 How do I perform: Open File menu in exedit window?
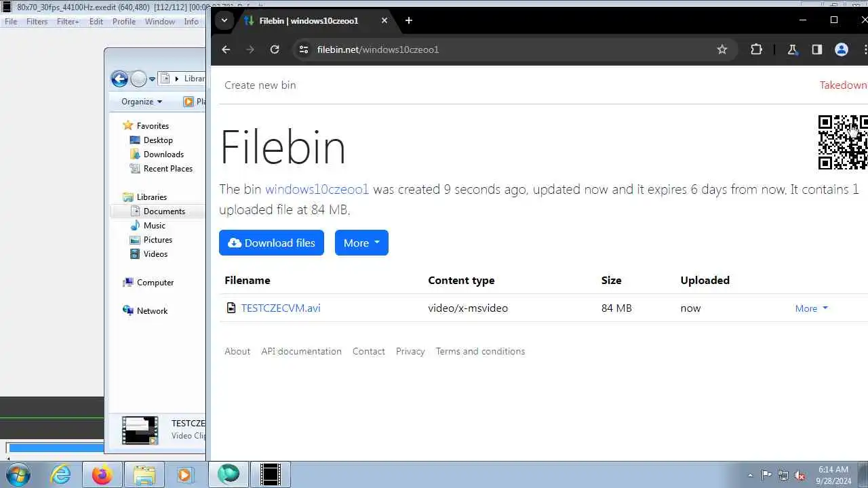[x=11, y=22]
